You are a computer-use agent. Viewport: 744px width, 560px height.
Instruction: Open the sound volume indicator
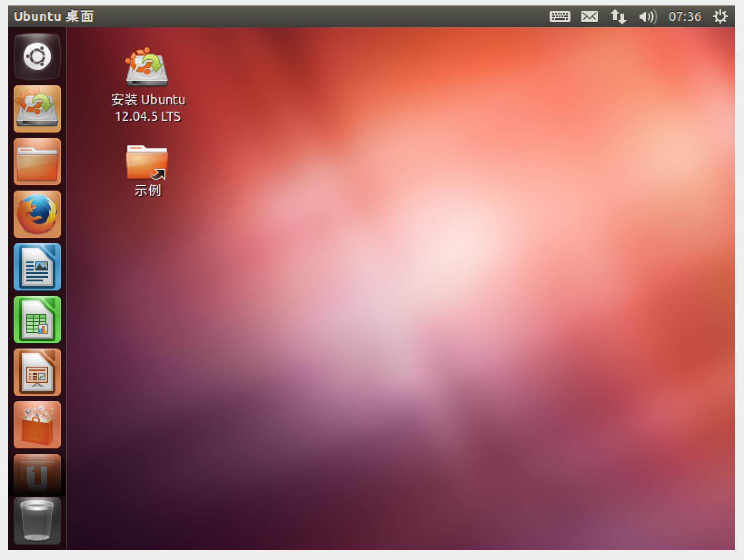(x=648, y=17)
